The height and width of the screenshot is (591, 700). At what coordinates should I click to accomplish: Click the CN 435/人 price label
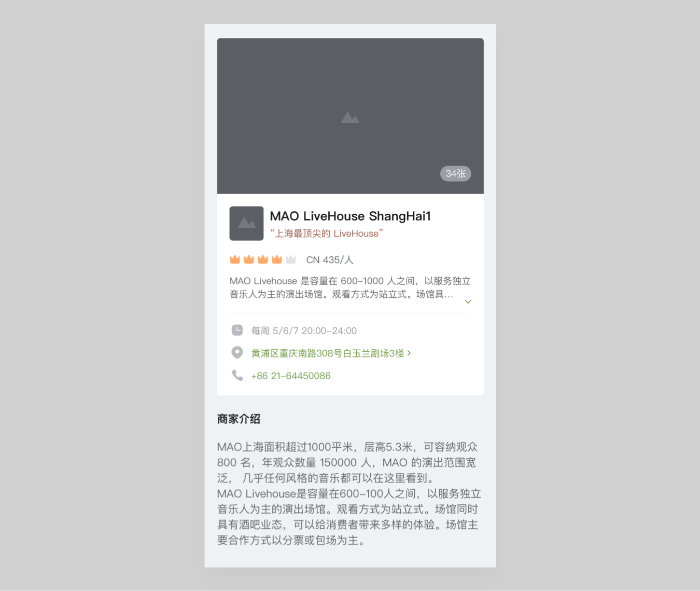(x=330, y=259)
